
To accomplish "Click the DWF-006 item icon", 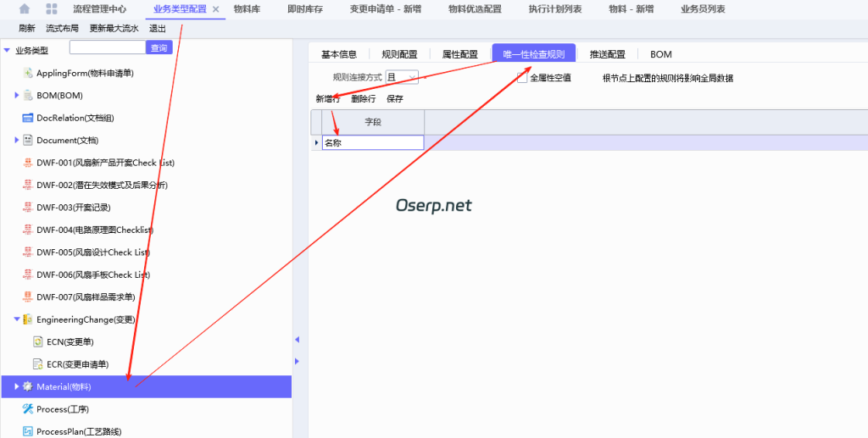I will click(x=28, y=274).
